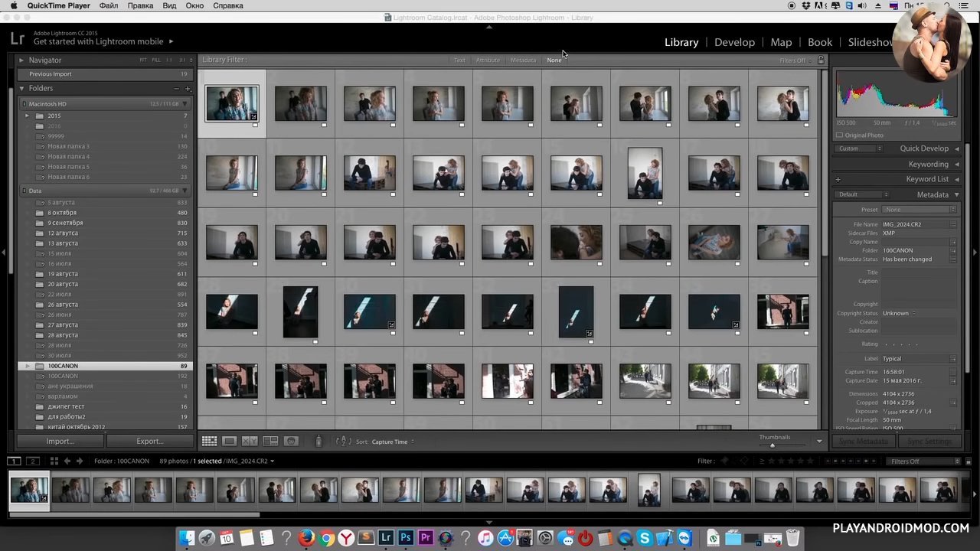Open the Файл menu
The height and width of the screenshot is (551, 980).
tap(109, 5)
